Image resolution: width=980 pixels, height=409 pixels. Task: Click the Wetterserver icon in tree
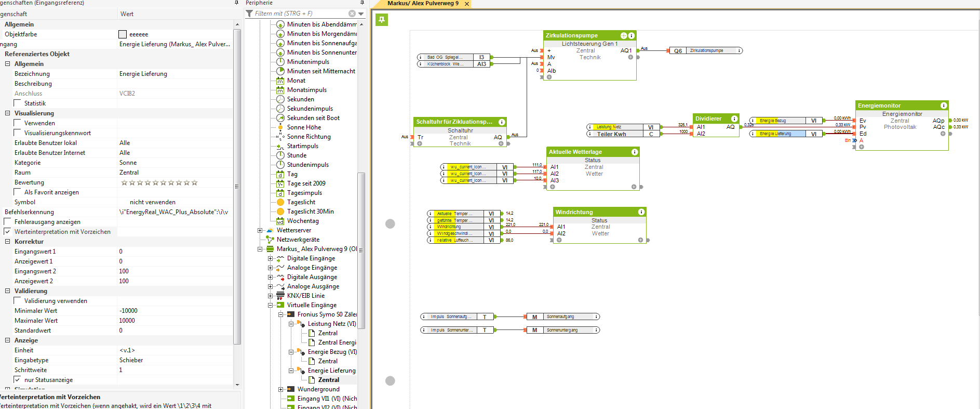pos(270,230)
